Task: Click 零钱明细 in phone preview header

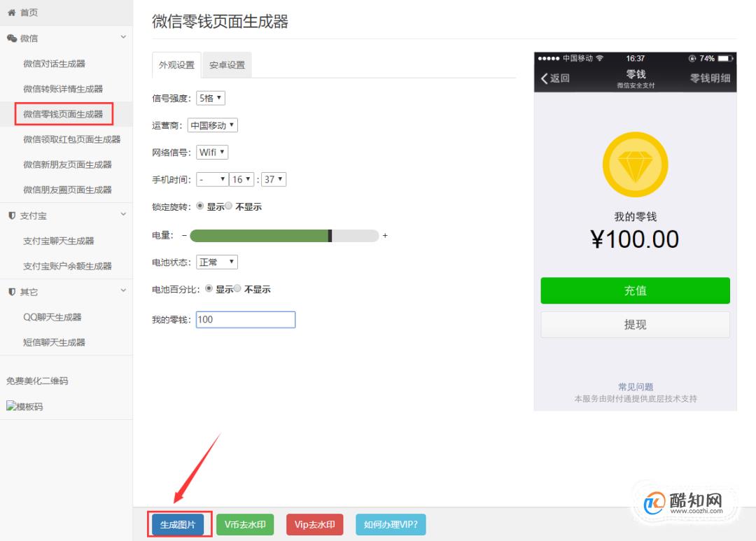Action: point(710,78)
